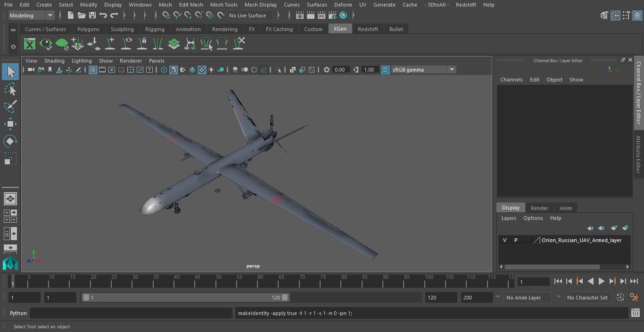644x332 pixels.
Task: Click the delete guides X shelf icon
Action: (239, 44)
